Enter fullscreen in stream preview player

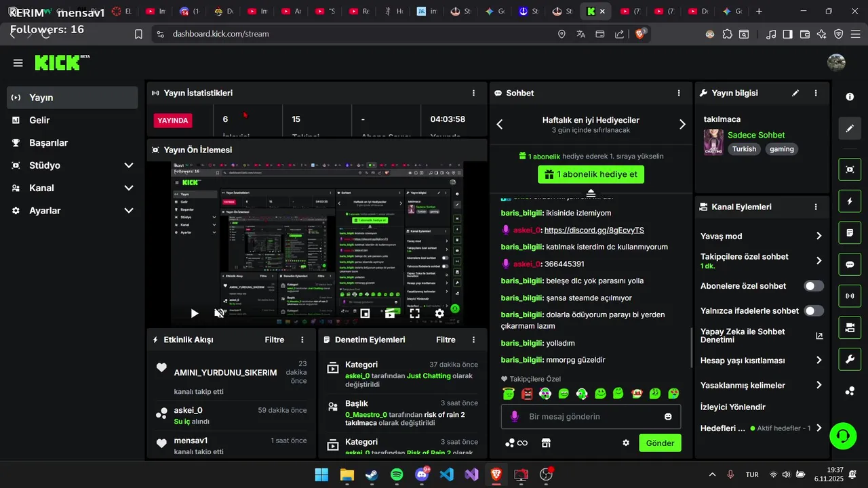coord(414,313)
